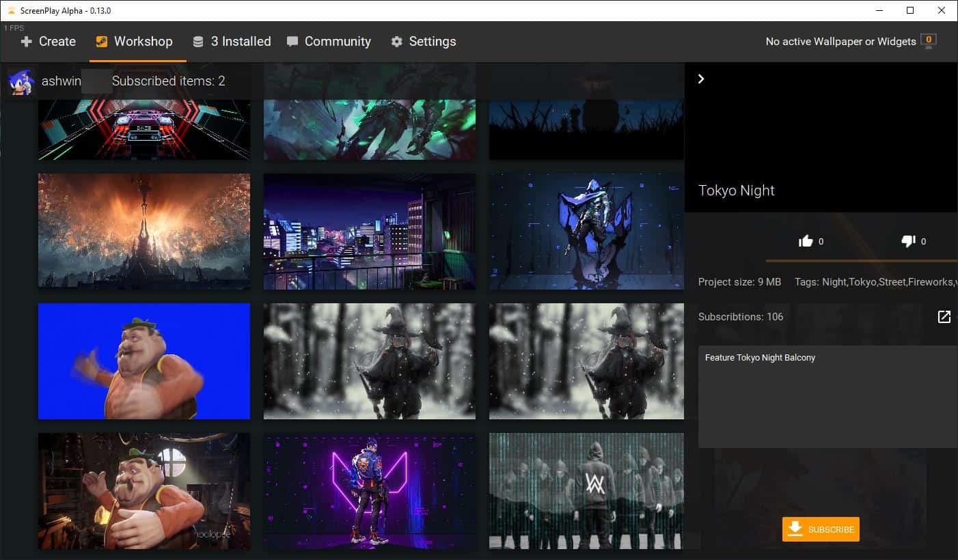
Task: Click the Sonic profile avatar
Action: coord(19,81)
